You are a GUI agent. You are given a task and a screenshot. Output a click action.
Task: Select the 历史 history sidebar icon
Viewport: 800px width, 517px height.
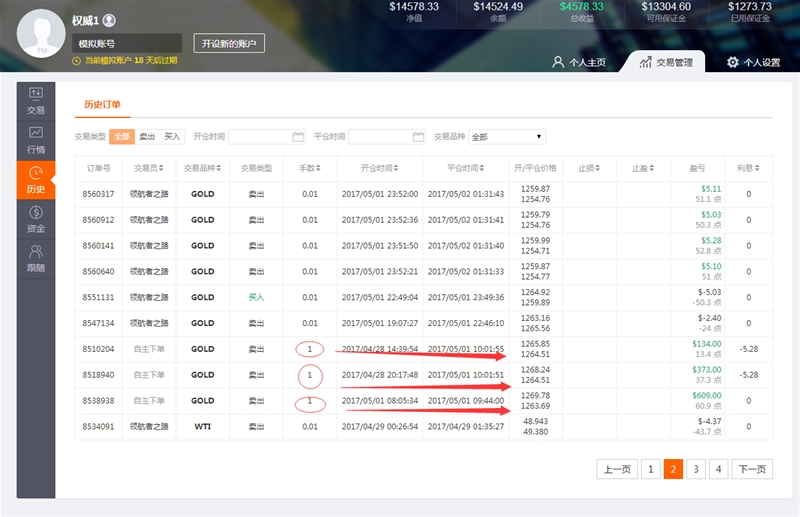[36, 180]
